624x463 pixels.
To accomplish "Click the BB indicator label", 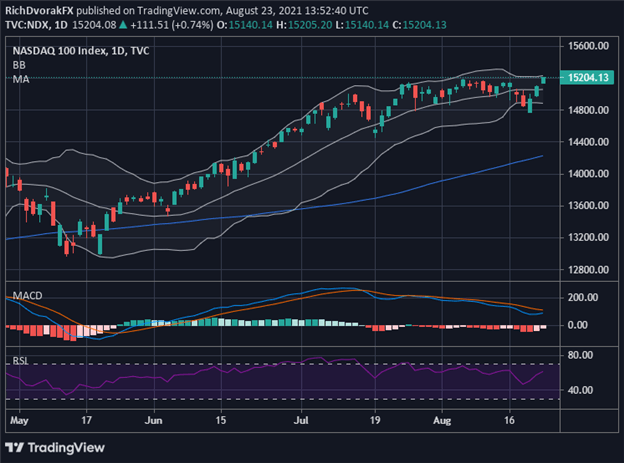I will pyautogui.click(x=19, y=65).
